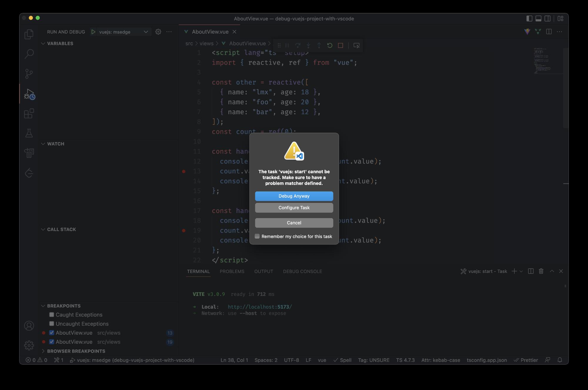
Task: Open the Testing flask icon
Action: 29,133
